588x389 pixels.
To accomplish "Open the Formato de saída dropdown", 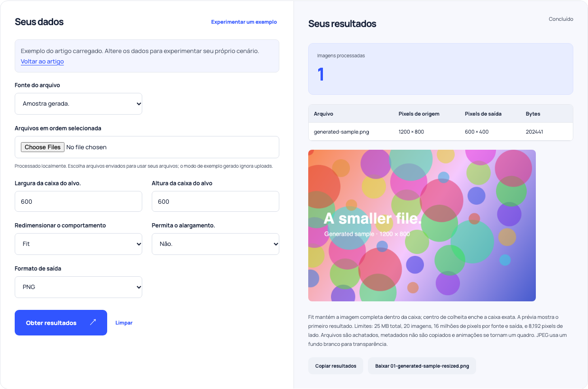I will 78,287.
